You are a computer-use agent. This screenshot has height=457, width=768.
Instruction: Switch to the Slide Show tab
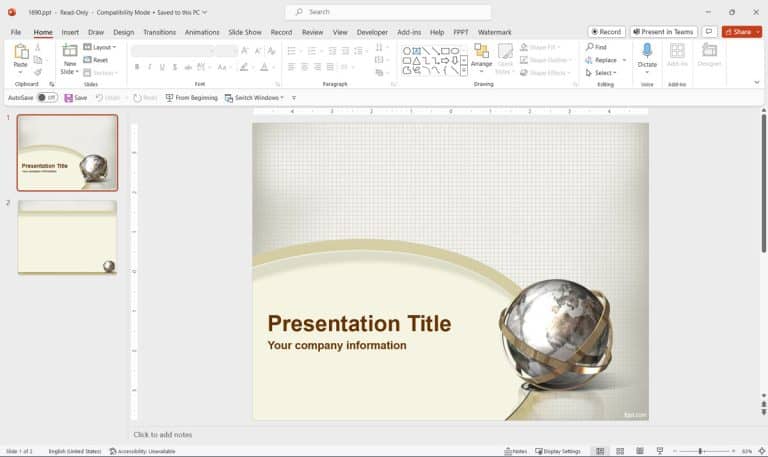click(x=245, y=32)
